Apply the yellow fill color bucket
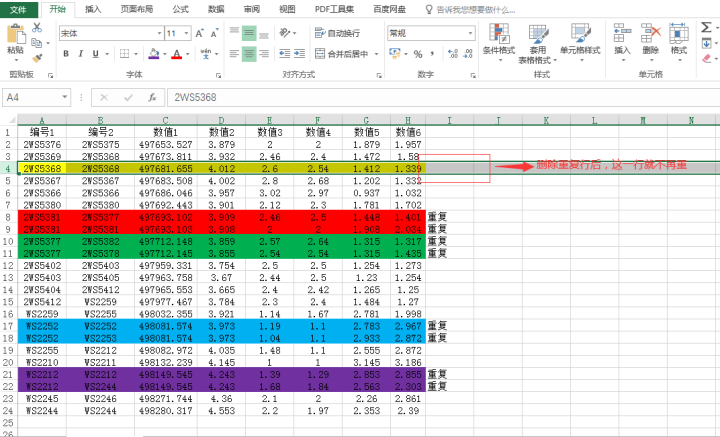The width and height of the screenshot is (720, 437). [154, 54]
